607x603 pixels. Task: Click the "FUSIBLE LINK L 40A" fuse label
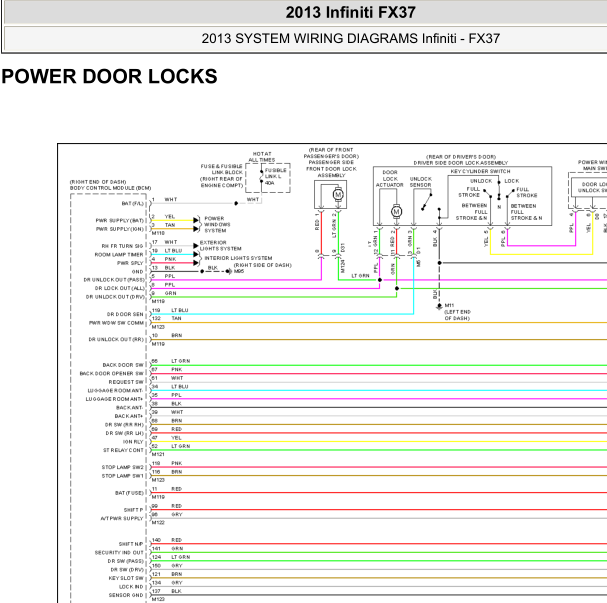click(x=275, y=176)
